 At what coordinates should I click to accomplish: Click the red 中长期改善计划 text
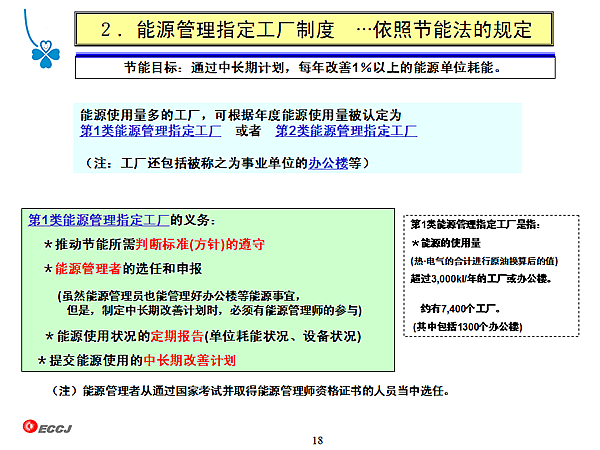190,359
